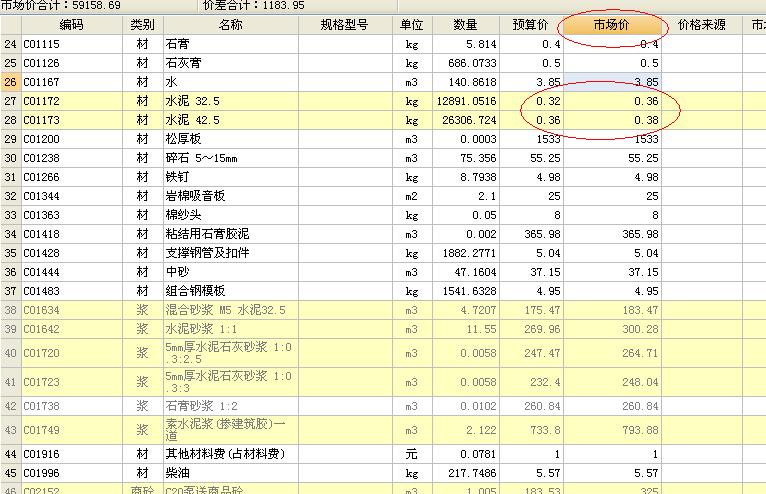Select market price cell 3.85 for 水
Image resolution: width=766 pixels, height=494 pixels.
612,82
